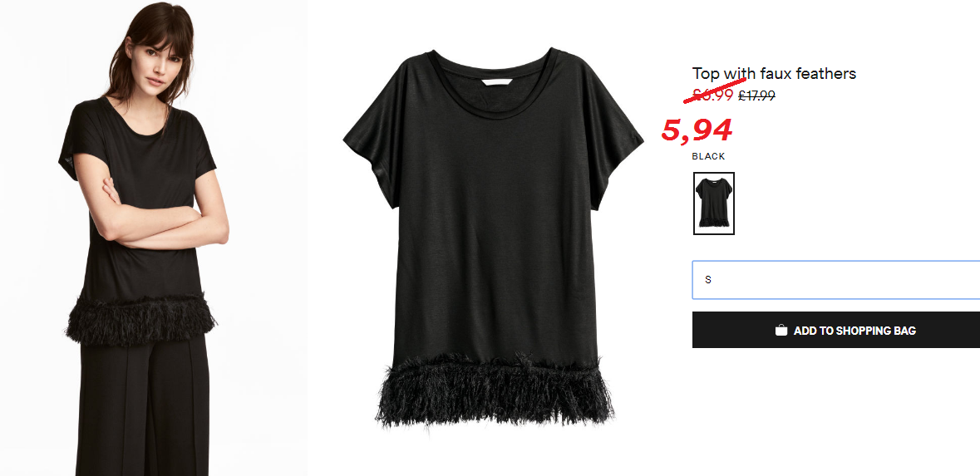The width and height of the screenshot is (980, 476).
Task: Click the BLACK colour label
Action: click(709, 156)
